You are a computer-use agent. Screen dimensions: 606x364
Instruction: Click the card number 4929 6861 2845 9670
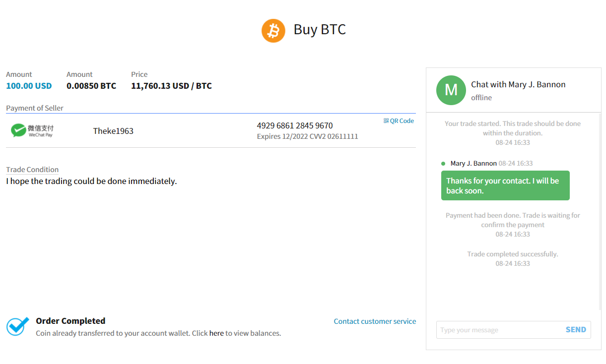[295, 125]
